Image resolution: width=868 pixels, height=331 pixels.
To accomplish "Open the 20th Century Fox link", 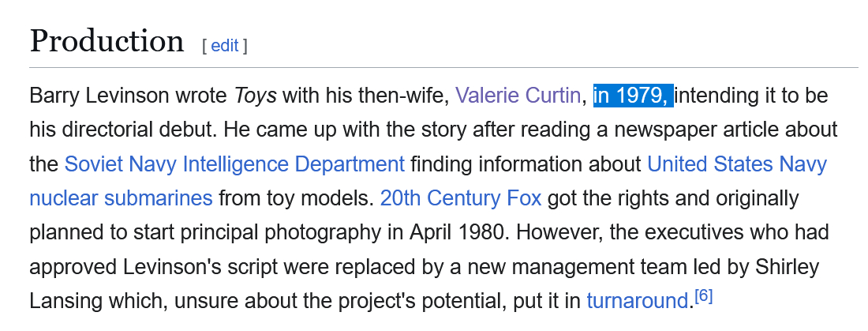I will click(x=460, y=197).
